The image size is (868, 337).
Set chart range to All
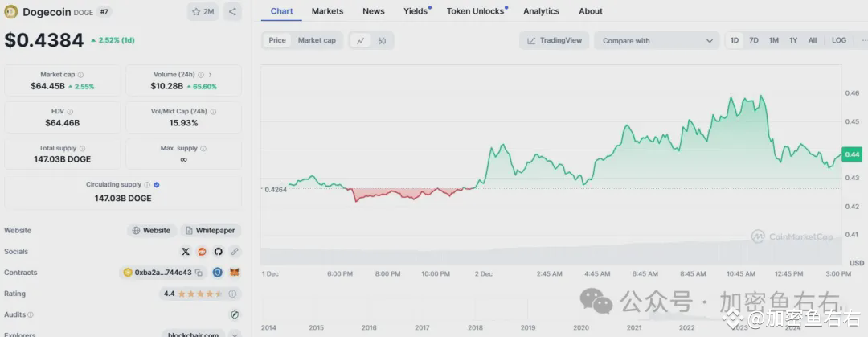pyautogui.click(x=812, y=40)
